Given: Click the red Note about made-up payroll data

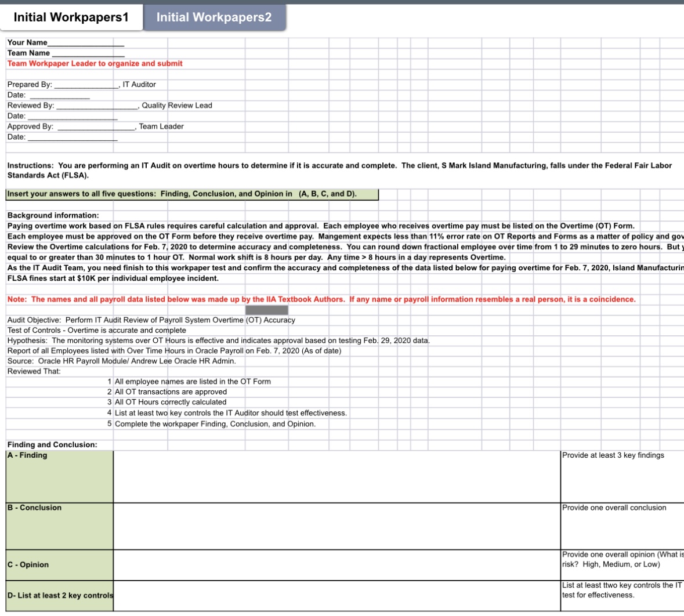Looking at the screenshot, I should [321, 299].
